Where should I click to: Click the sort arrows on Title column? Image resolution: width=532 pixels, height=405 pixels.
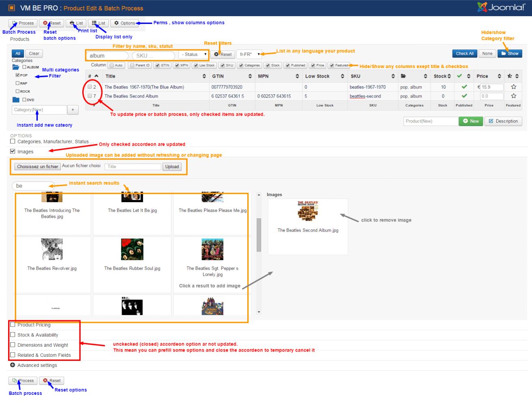point(204,76)
